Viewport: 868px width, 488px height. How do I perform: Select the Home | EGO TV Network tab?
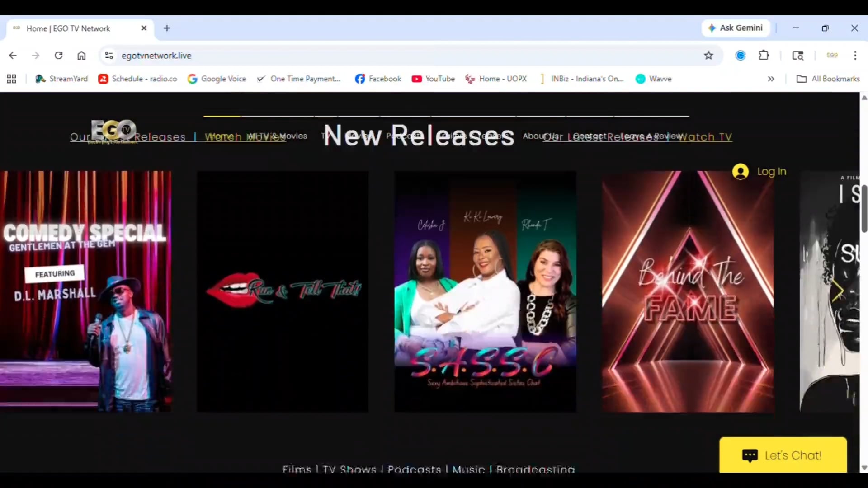click(80, 28)
